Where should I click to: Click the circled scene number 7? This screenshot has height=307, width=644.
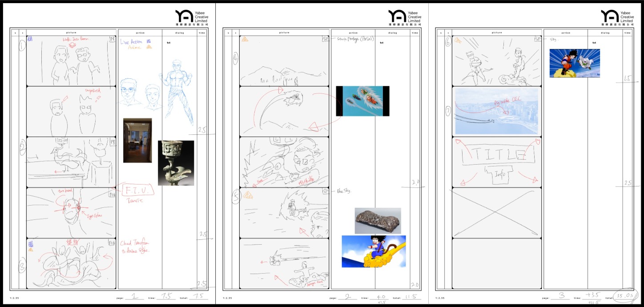tap(449, 111)
